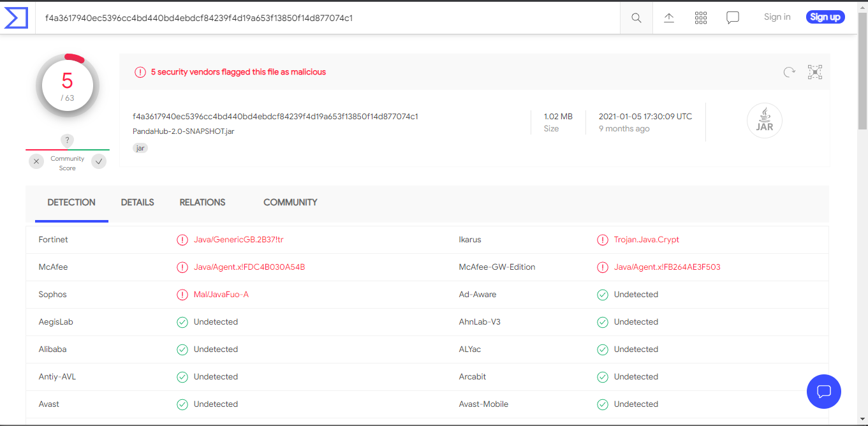The image size is (868, 426).
Task: Click the Java/GenericGB.2B37!tr result
Action: click(239, 240)
